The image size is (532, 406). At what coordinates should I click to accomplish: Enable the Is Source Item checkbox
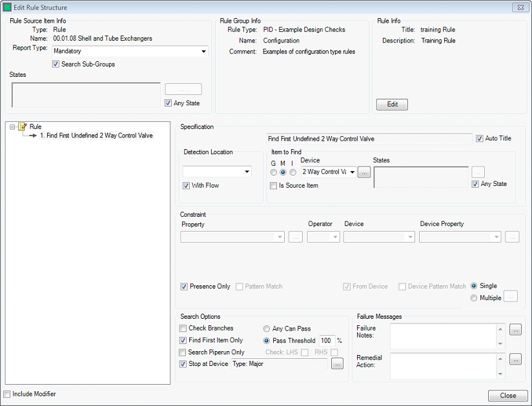[274, 186]
